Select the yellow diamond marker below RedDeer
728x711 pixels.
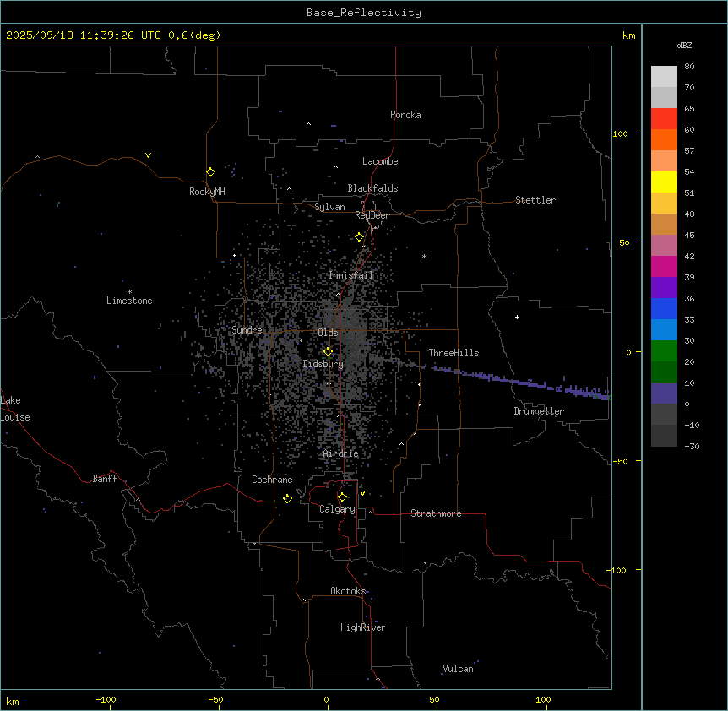tap(359, 236)
